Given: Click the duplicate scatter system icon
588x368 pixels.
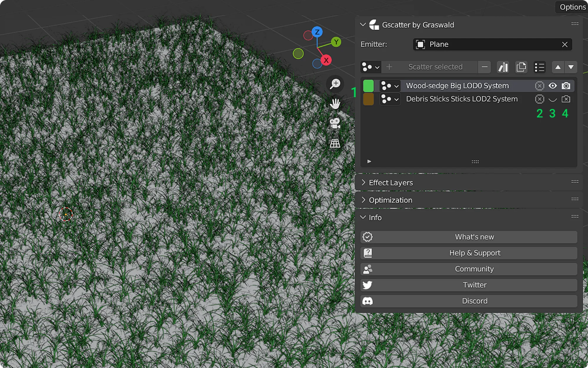Looking at the screenshot, I should 521,67.
